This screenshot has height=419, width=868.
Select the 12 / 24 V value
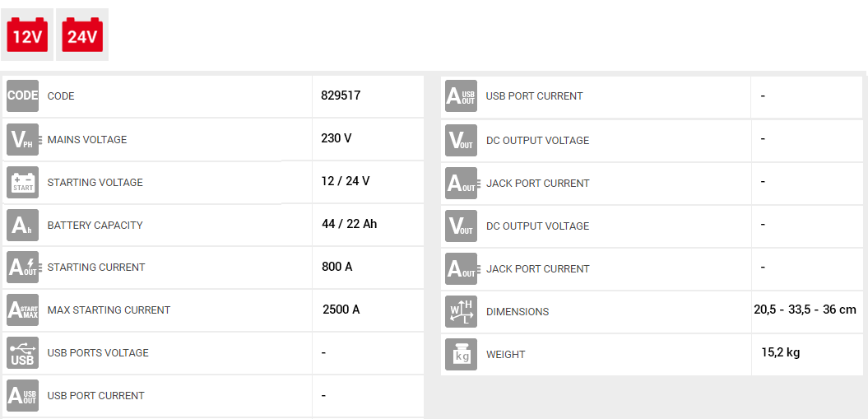point(346,181)
